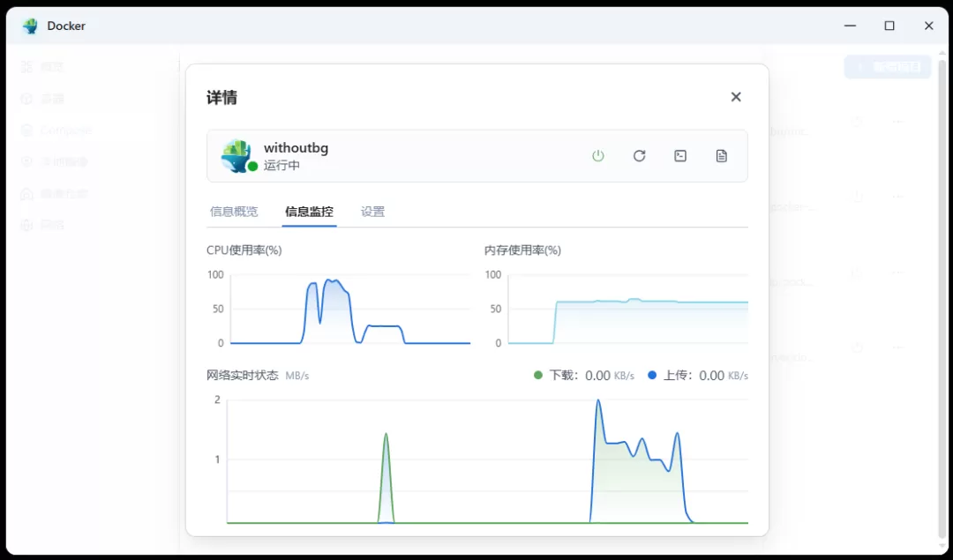Image resolution: width=953 pixels, height=560 pixels.
Task: Click the withoutbg container whale icon
Action: (236, 155)
